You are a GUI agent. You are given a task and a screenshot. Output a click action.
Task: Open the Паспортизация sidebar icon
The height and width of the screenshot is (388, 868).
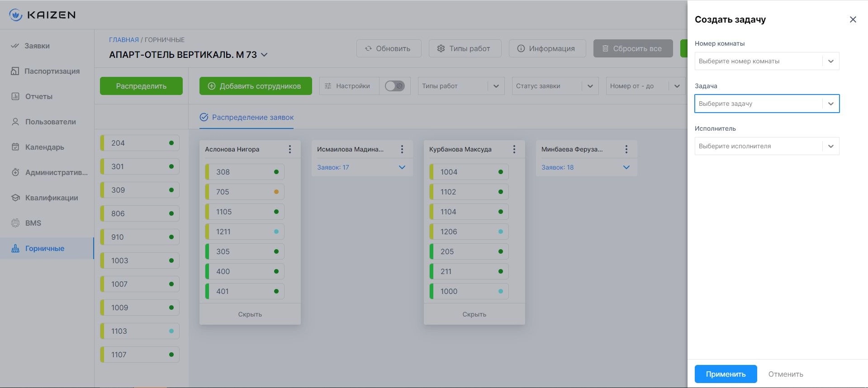point(15,71)
